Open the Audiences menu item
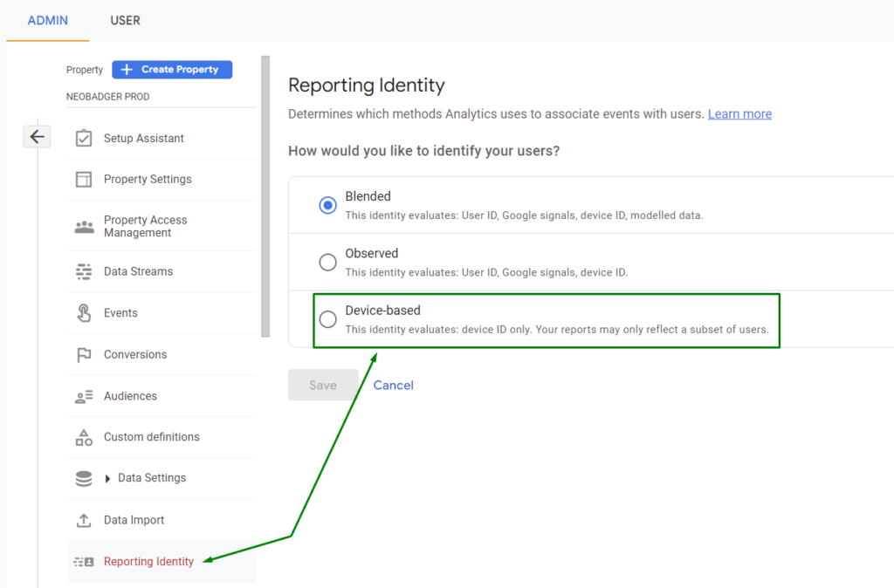894x588 pixels. (x=162, y=396)
